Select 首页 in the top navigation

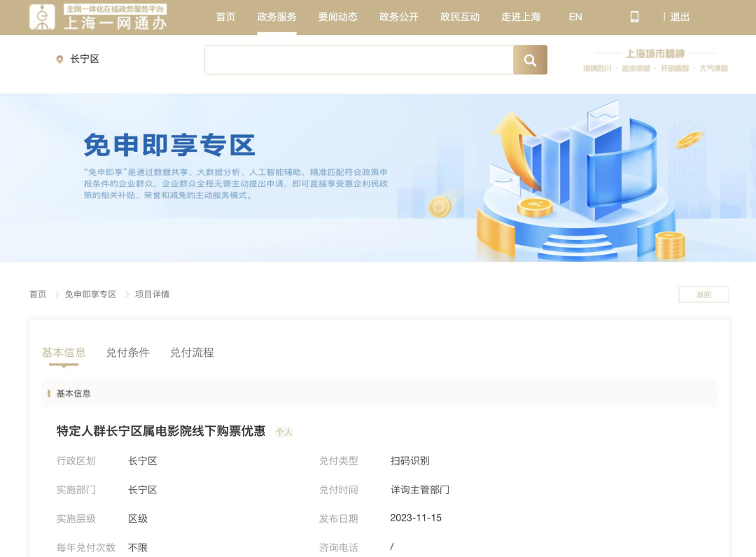pos(225,17)
